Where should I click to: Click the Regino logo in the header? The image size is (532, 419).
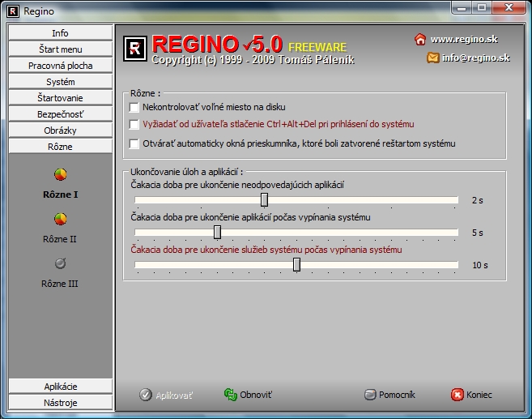(135, 49)
